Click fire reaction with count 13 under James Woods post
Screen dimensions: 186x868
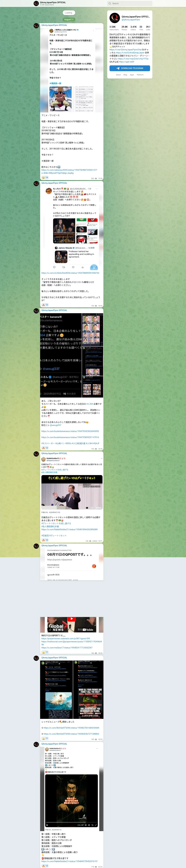[45, 305]
